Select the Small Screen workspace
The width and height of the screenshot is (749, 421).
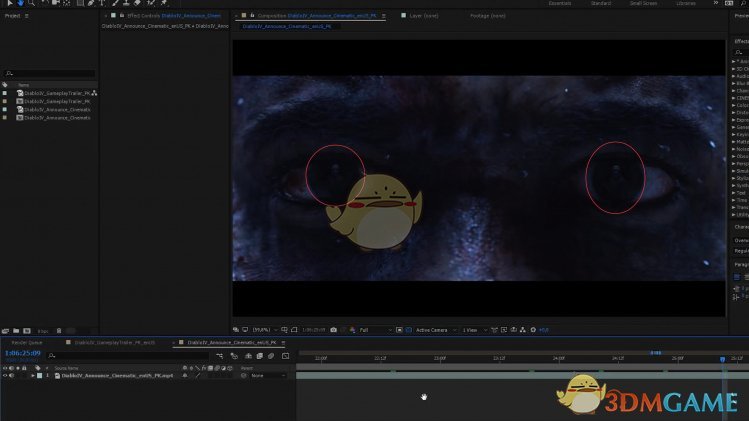tap(643, 3)
